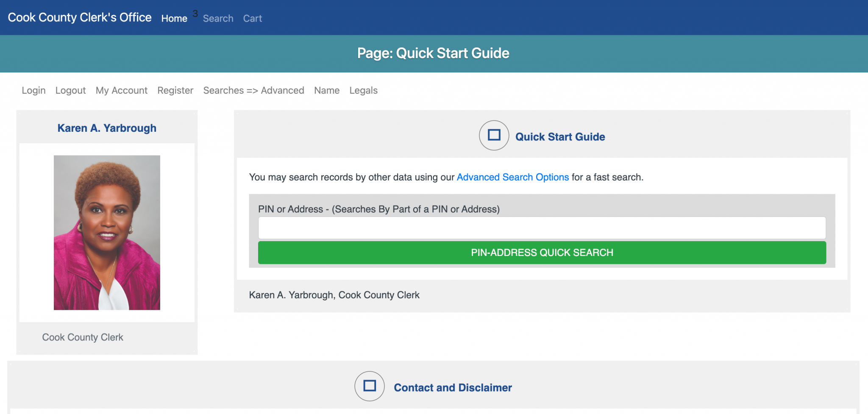Click the Karen A. Yarbrough sidebar heading
This screenshot has height=414, width=868.
(x=107, y=128)
